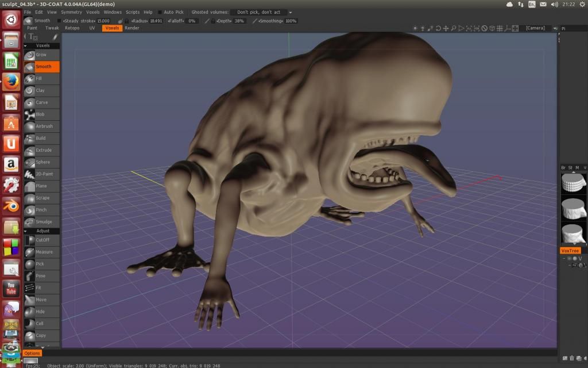
Task: Activate the Pinch tool
Action: [41, 210]
